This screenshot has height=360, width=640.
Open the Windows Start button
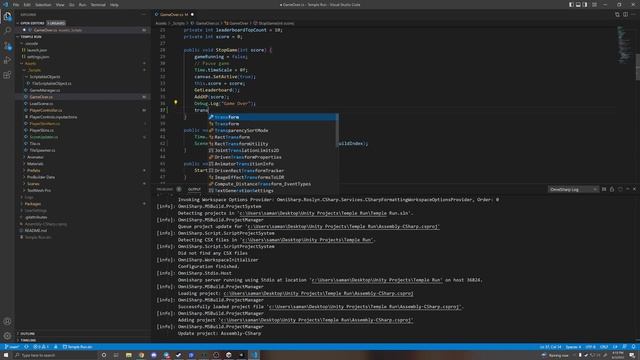(x=6, y=355)
